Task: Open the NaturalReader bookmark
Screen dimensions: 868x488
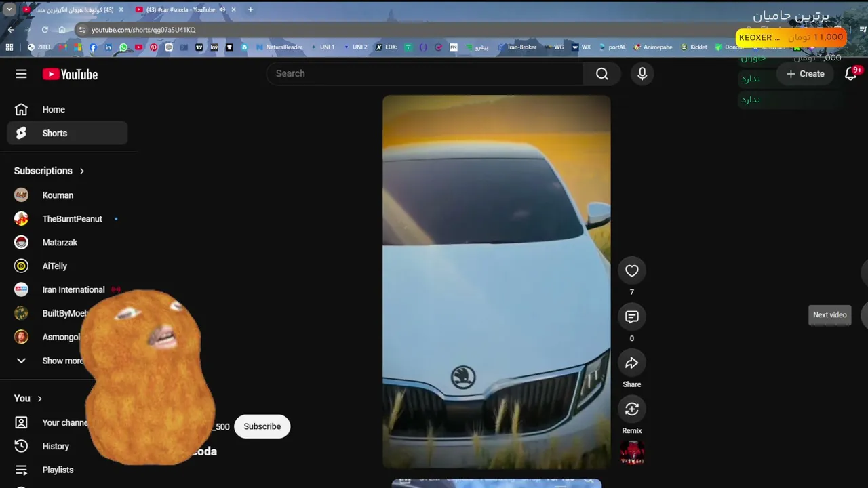Action: pyautogui.click(x=279, y=47)
